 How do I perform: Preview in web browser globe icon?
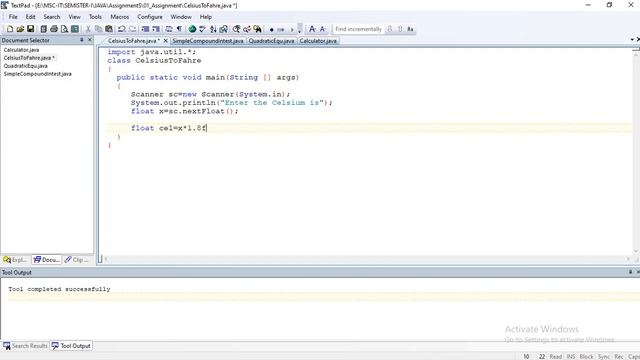point(192,29)
